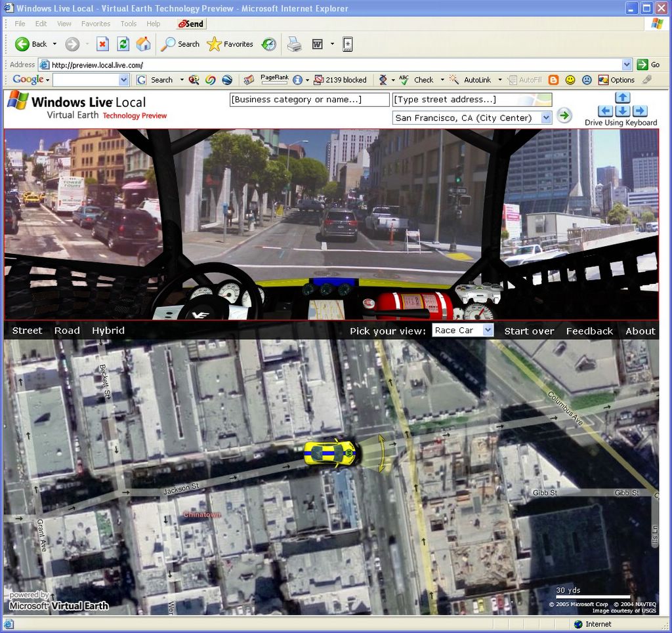
Task: Click the Windows Live Local logo
Action: coord(87,105)
